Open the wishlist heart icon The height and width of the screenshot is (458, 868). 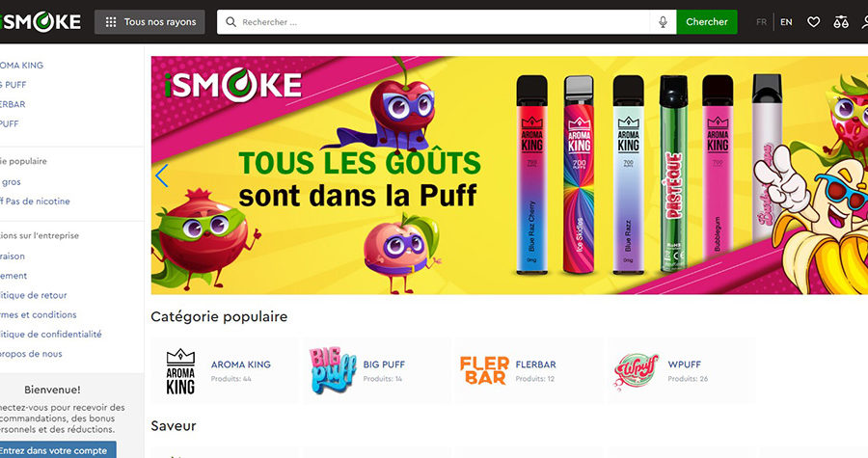pyautogui.click(x=813, y=22)
